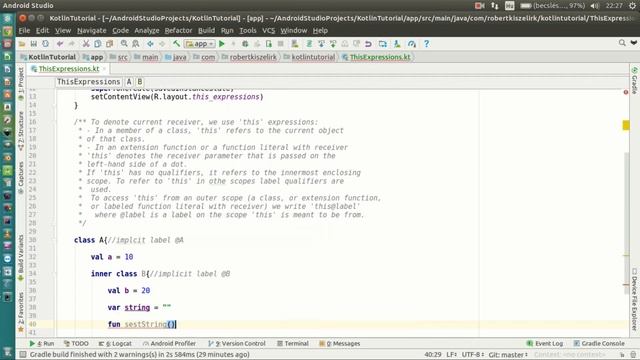Screen dimensions: 640x360
Task: Collapse the comment block fold at line 16
Action: 54,122
